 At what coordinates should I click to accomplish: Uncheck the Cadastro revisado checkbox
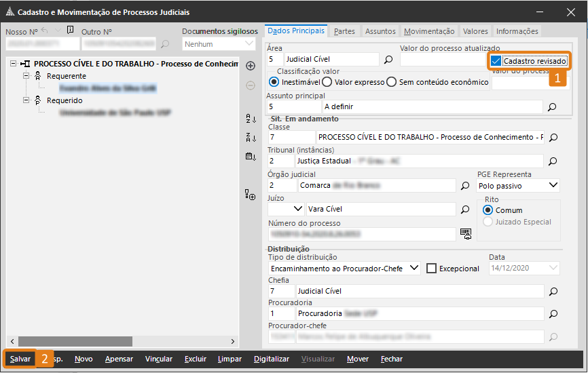coord(496,61)
